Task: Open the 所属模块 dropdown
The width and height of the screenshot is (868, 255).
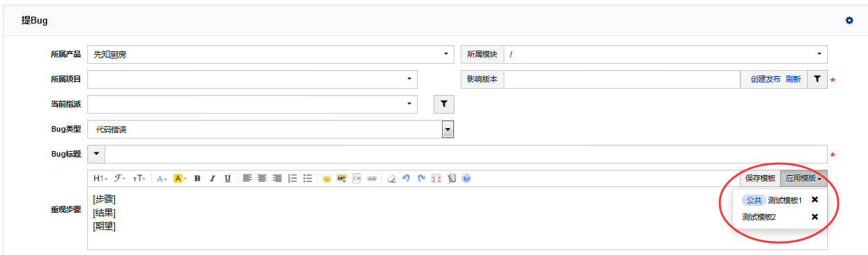Action: click(x=666, y=54)
